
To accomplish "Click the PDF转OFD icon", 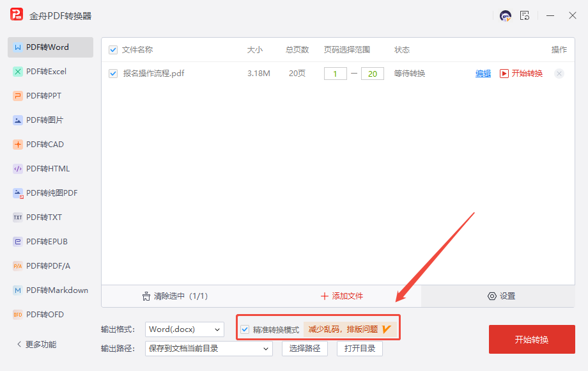I will [18, 315].
